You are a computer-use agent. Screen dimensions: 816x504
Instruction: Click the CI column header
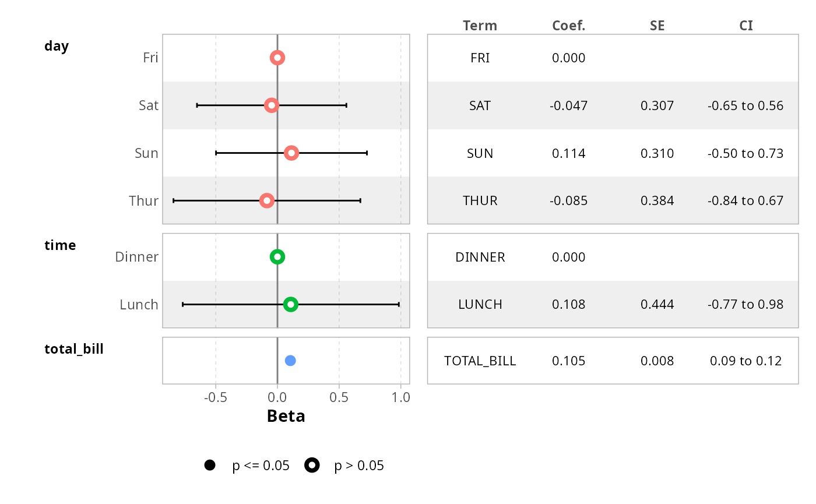tap(745, 26)
